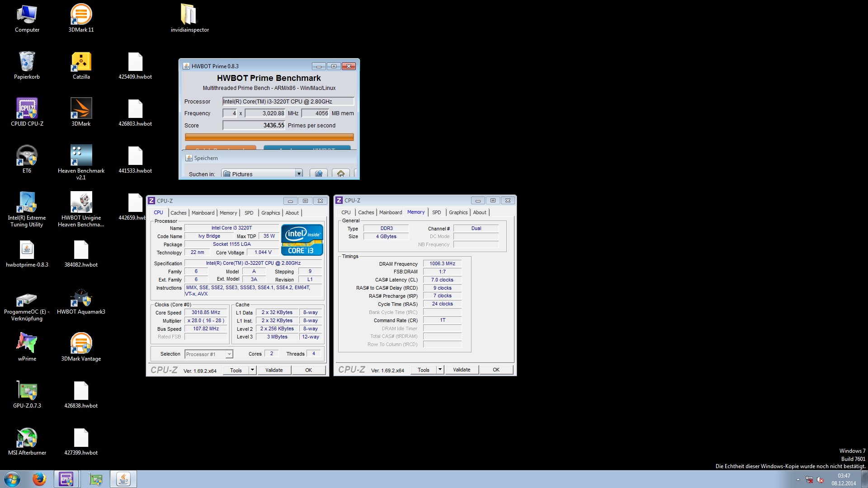Image resolution: width=868 pixels, height=488 pixels.
Task: Launch the ET6 shortcut icon
Action: pos(27,159)
